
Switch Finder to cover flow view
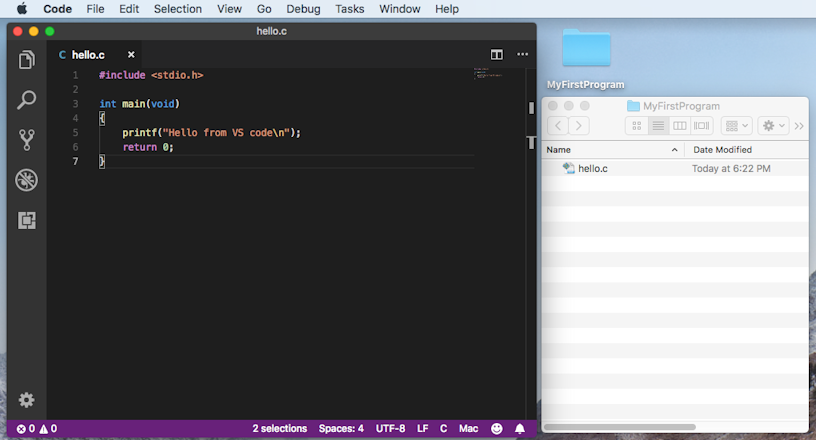click(702, 125)
